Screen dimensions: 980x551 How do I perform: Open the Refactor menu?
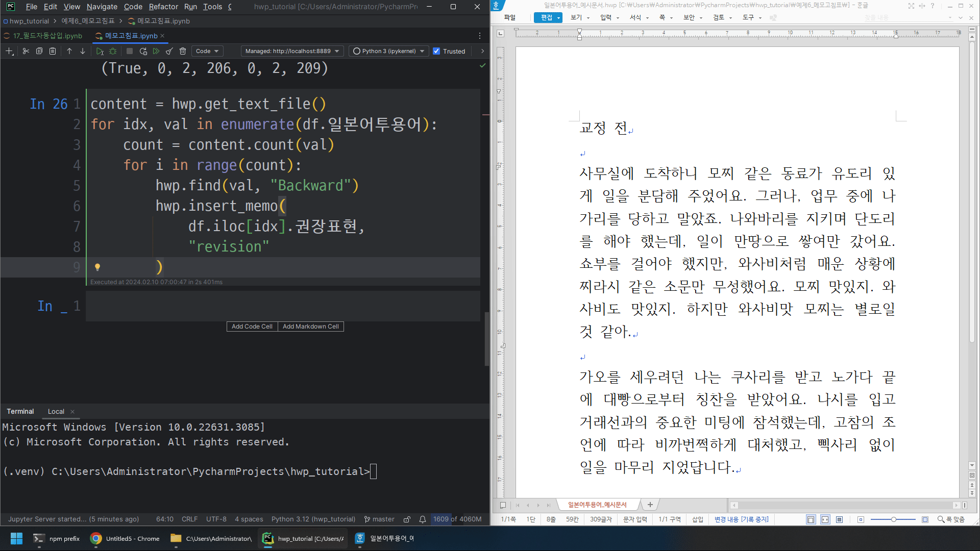tap(163, 7)
